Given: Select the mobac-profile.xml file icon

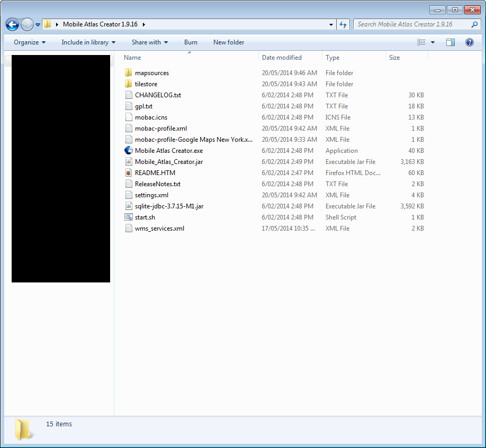Looking at the screenshot, I should tap(129, 129).
